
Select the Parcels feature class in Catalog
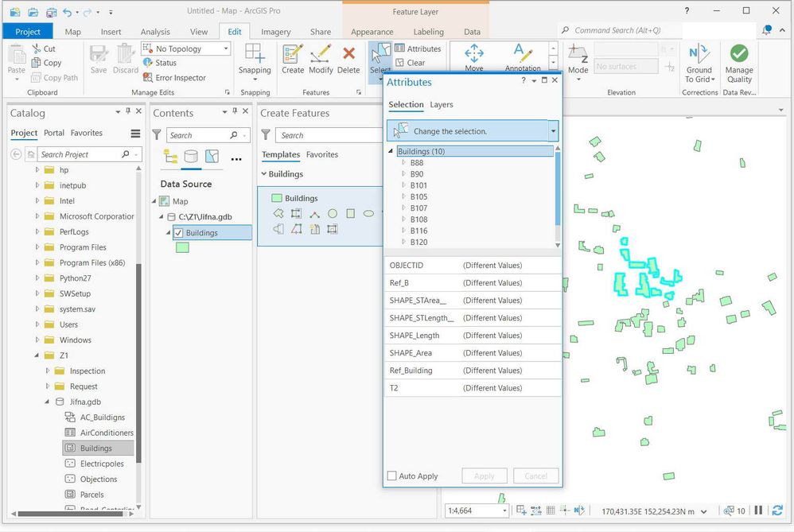tap(85, 495)
